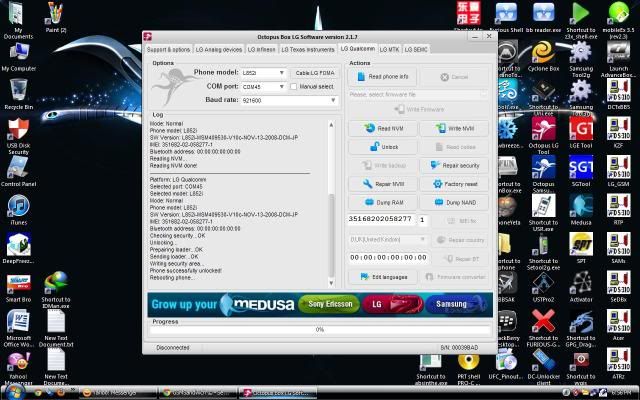The height and width of the screenshot is (400, 640).
Task: Open the Medusa desktop icon
Action: pos(581,210)
